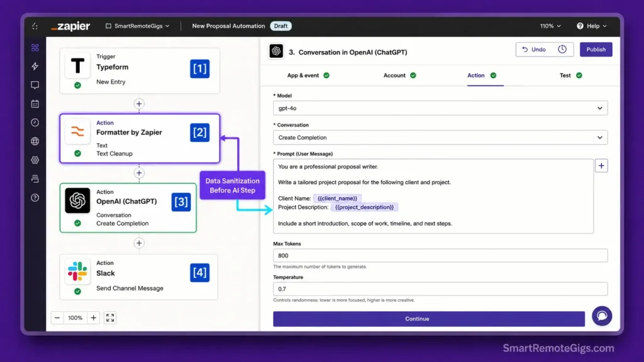Viewport: 644px width, 362px height.
Task: Open the stacked layers icon in the sidebar
Action: pos(35,178)
